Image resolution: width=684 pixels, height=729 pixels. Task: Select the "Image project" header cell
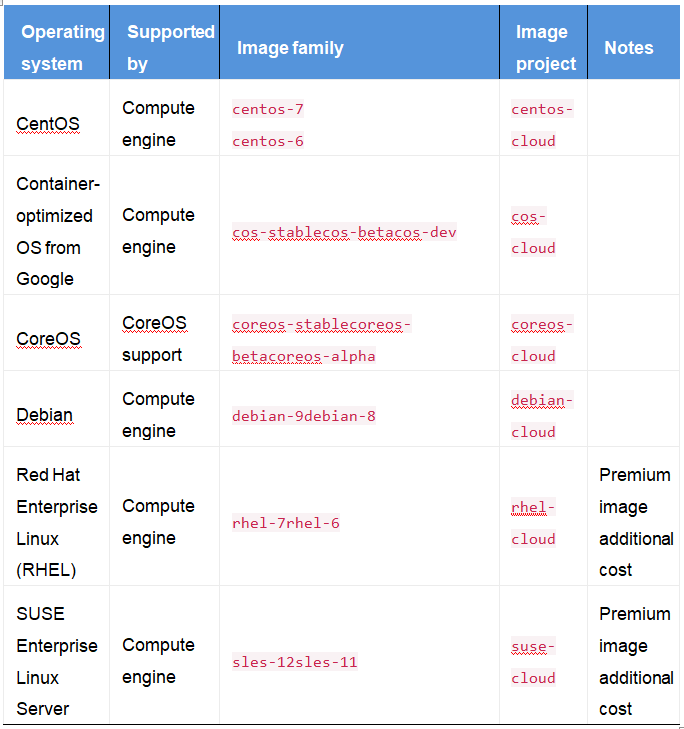point(543,47)
